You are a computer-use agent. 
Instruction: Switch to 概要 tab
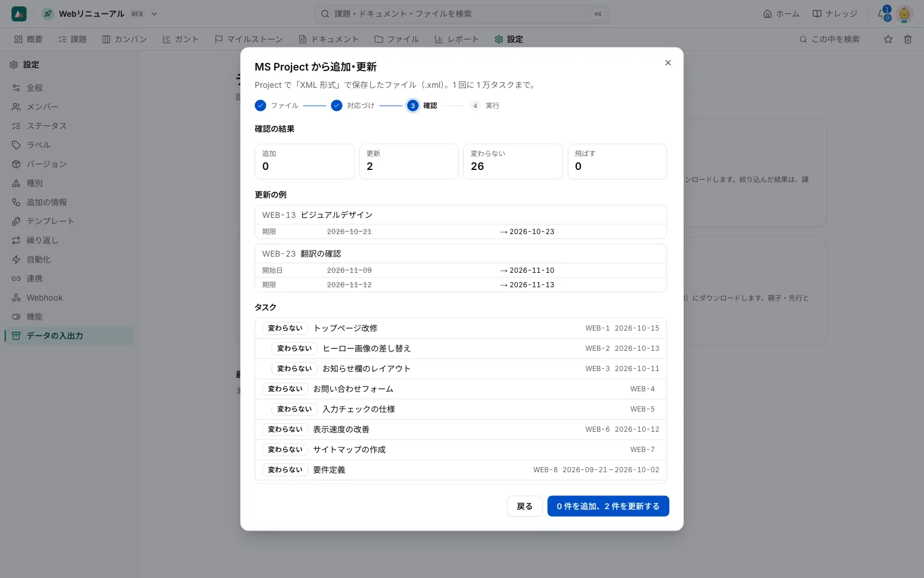[x=28, y=39]
